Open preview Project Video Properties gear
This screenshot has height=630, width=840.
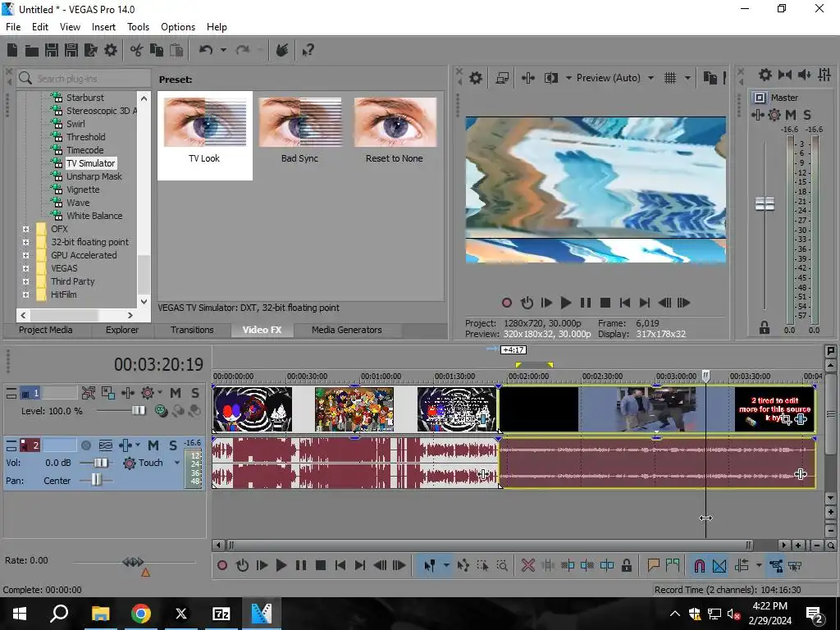click(476, 78)
